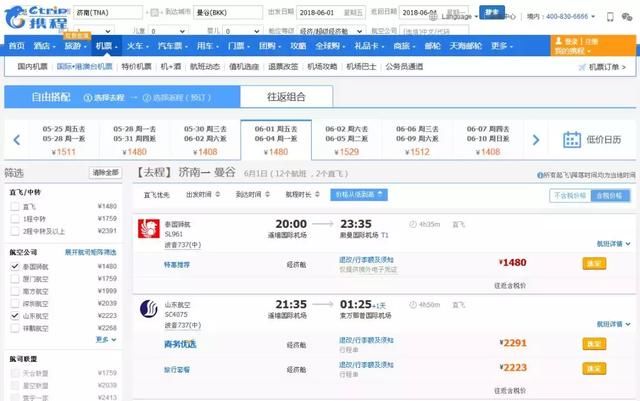Uncheck the 山东航空 airline checkbox
640x401 pixels.
coord(15,315)
